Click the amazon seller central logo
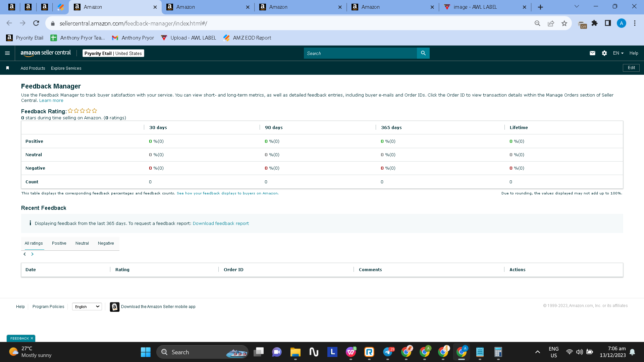Screen dimensions: 644x362 pyautogui.click(x=46, y=53)
